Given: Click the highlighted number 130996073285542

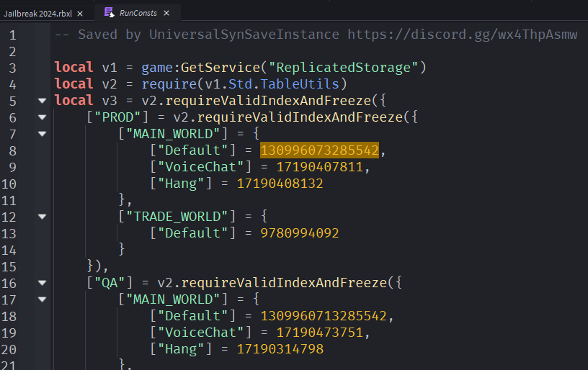Looking at the screenshot, I should (x=319, y=150).
